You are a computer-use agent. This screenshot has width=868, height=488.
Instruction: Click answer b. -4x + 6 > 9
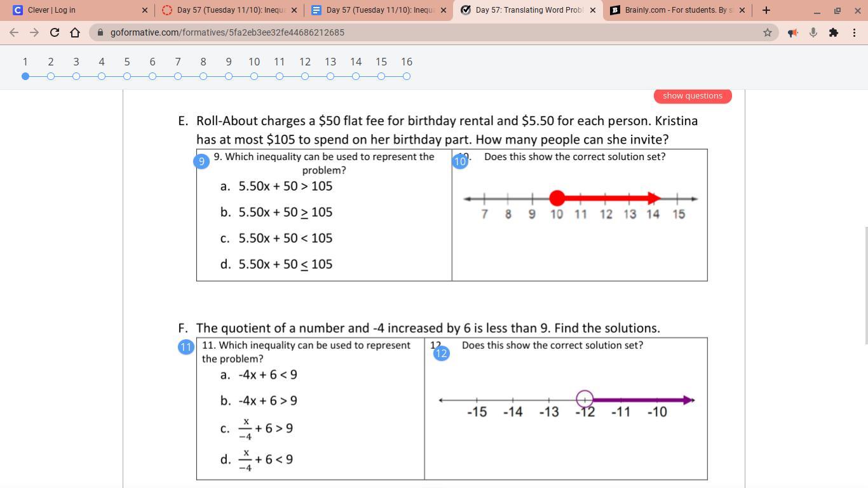coord(259,401)
